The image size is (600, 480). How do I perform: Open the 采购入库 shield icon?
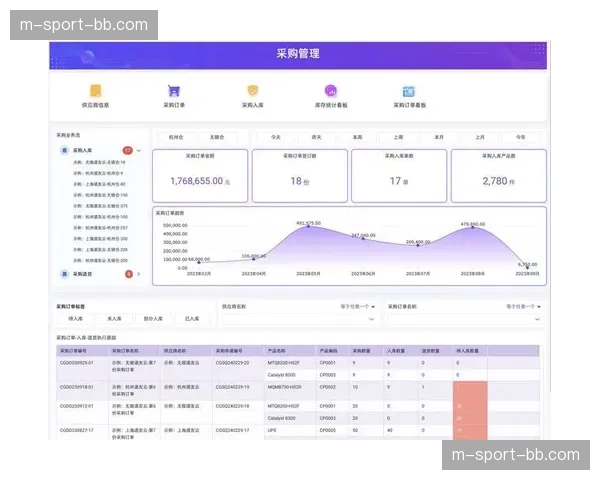(253, 90)
